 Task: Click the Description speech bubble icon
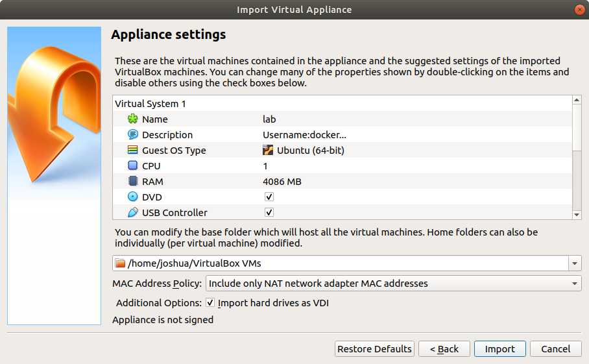pyautogui.click(x=132, y=134)
